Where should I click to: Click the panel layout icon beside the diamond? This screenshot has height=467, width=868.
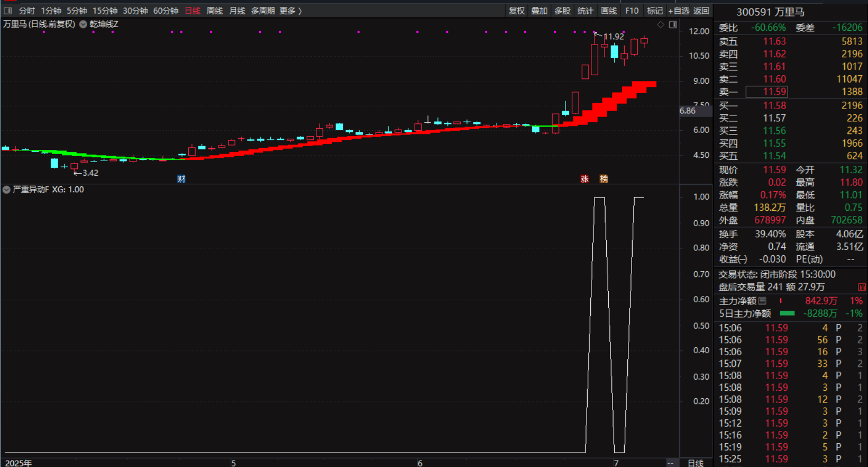[673, 25]
